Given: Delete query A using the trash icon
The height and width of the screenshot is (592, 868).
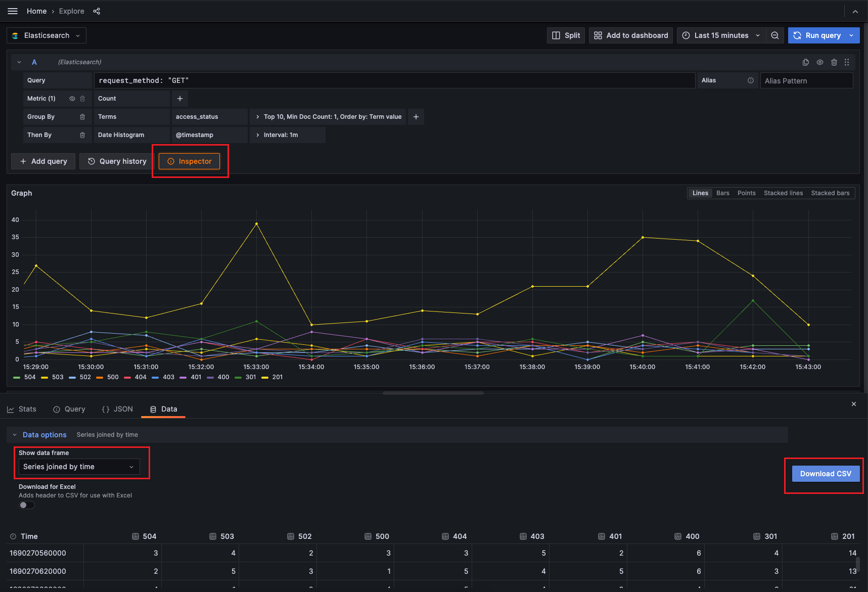Looking at the screenshot, I should 834,62.
